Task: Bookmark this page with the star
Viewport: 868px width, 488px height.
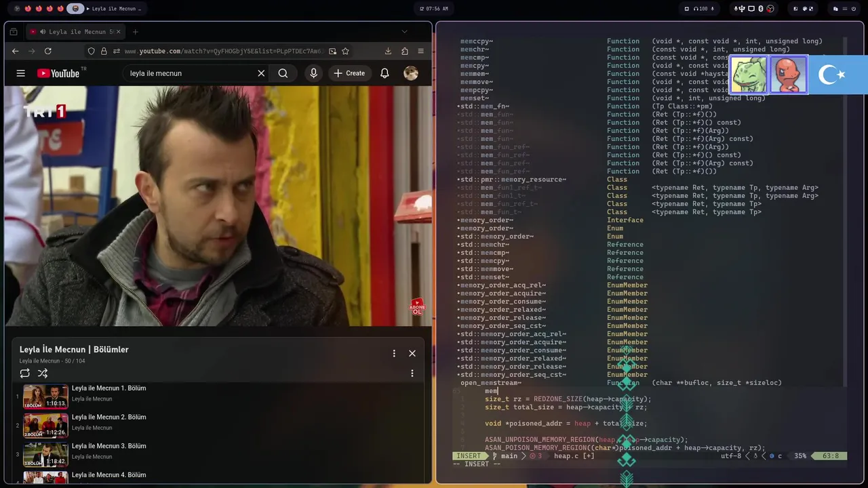Action: pos(345,51)
